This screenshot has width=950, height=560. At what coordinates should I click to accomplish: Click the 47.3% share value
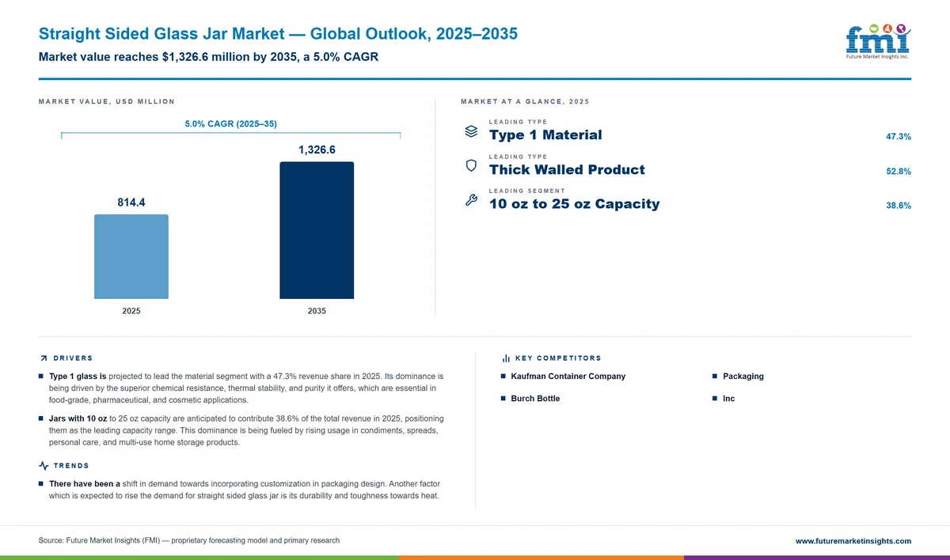tap(899, 137)
